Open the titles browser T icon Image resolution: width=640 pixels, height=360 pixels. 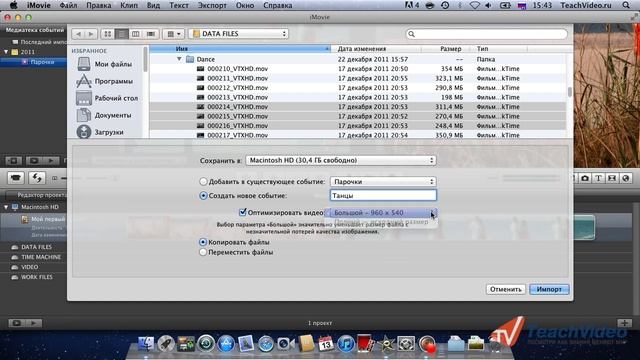(598, 178)
